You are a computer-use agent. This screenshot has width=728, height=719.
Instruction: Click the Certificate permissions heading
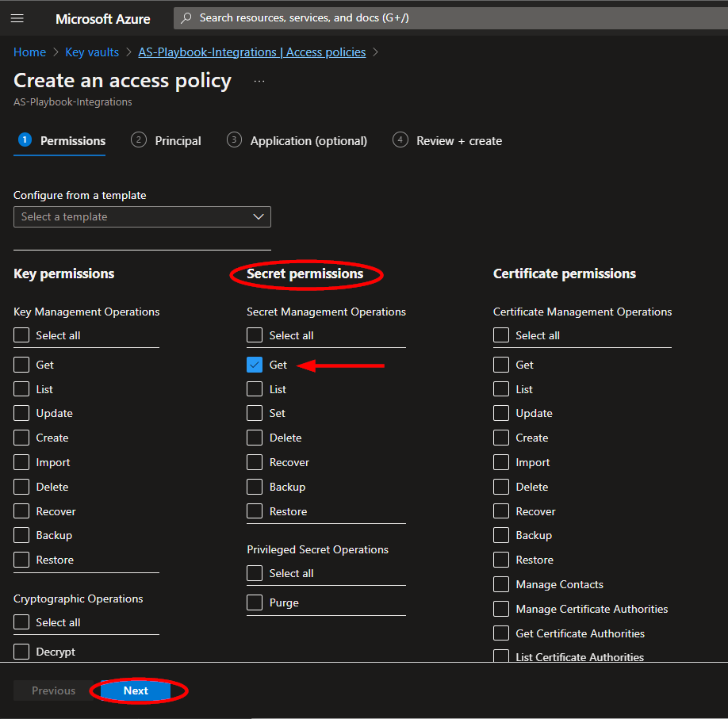click(565, 273)
